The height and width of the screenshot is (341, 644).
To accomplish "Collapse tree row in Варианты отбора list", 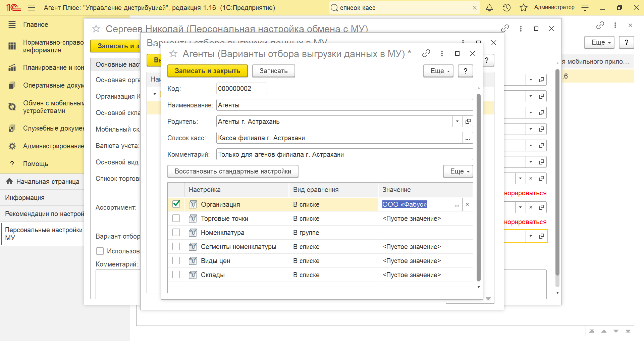I will tap(155, 94).
